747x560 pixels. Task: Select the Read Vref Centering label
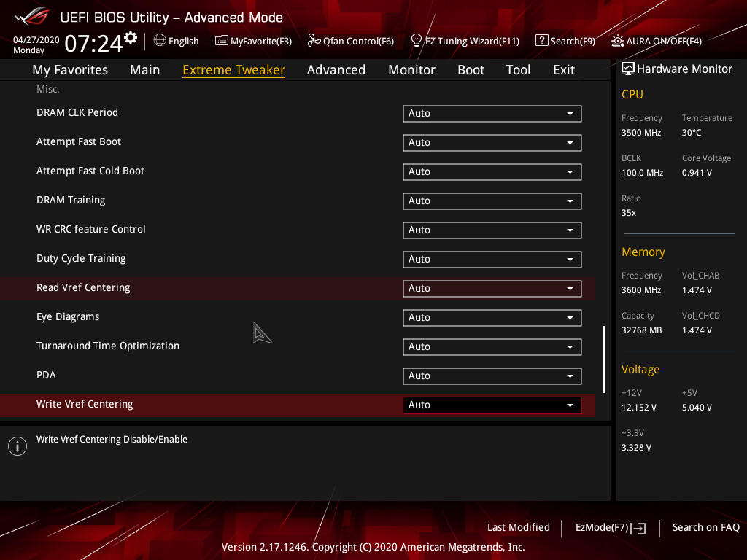click(83, 287)
